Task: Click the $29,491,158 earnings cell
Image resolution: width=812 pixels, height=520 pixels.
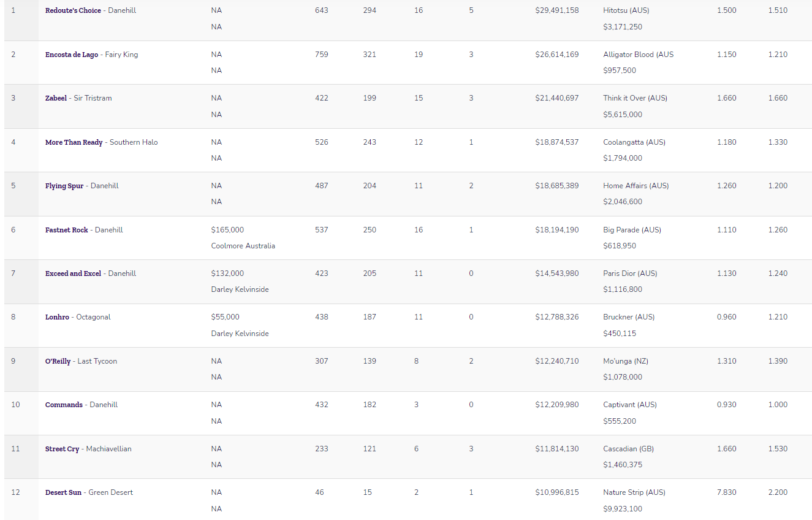Action: pyautogui.click(x=556, y=10)
